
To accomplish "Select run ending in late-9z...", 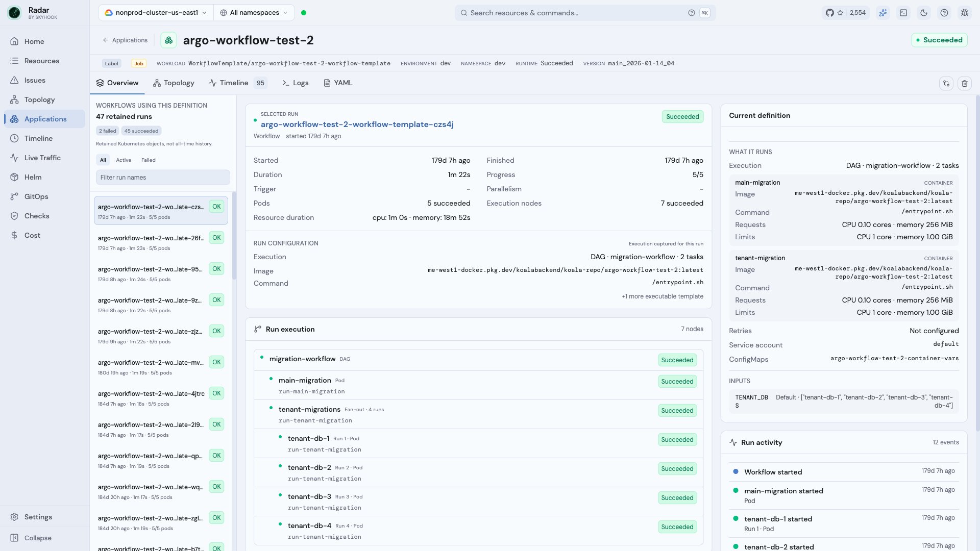I will 161,305.
